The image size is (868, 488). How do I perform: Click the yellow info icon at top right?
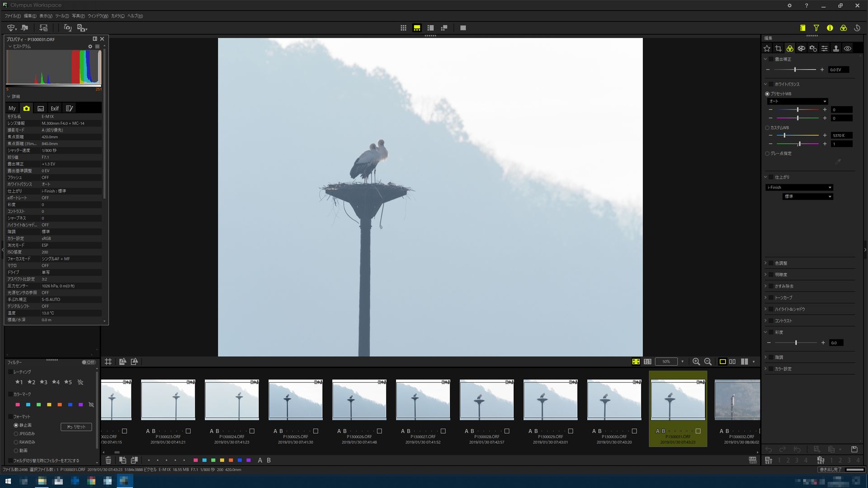click(x=830, y=28)
